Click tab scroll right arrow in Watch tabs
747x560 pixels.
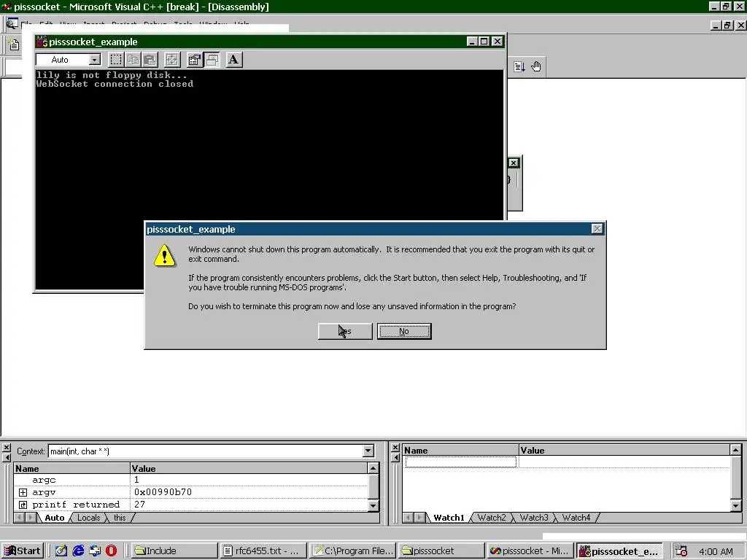click(x=419, y=518)
